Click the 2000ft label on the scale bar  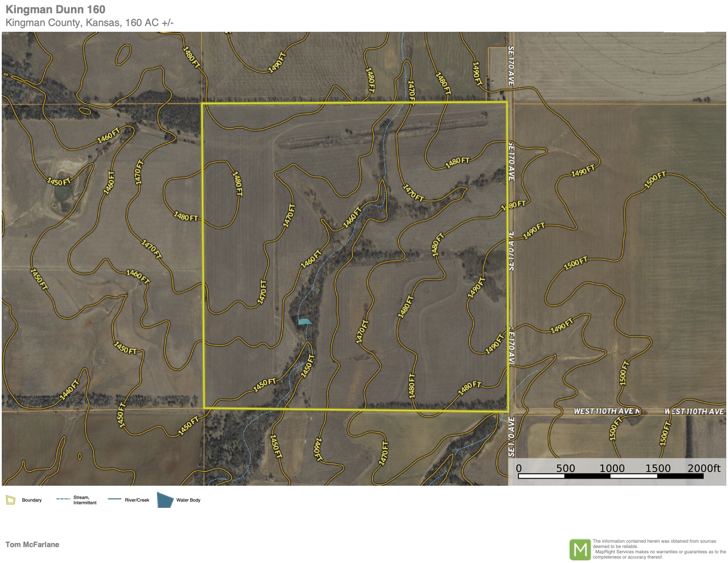coord(704,468)
